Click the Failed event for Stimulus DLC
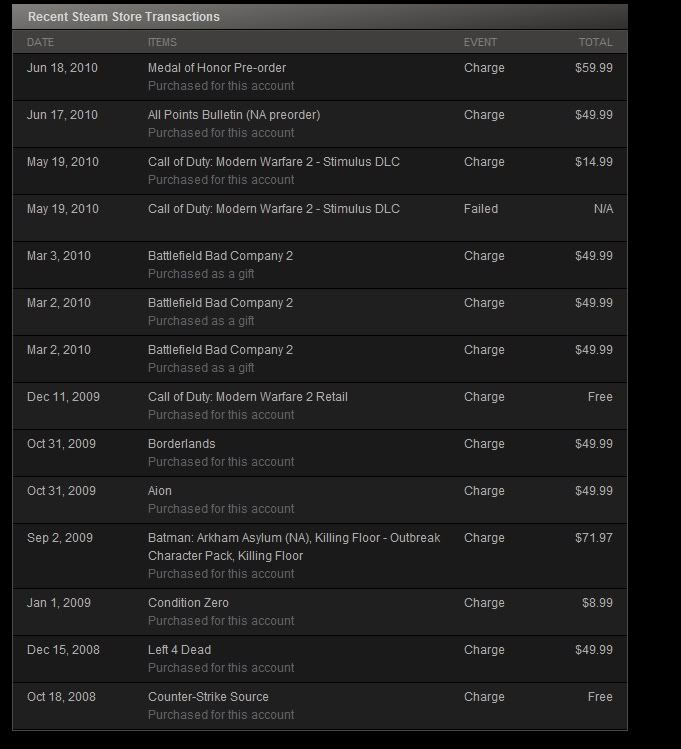This screenshot has width=681, height=749. click(x=480, y=209)
